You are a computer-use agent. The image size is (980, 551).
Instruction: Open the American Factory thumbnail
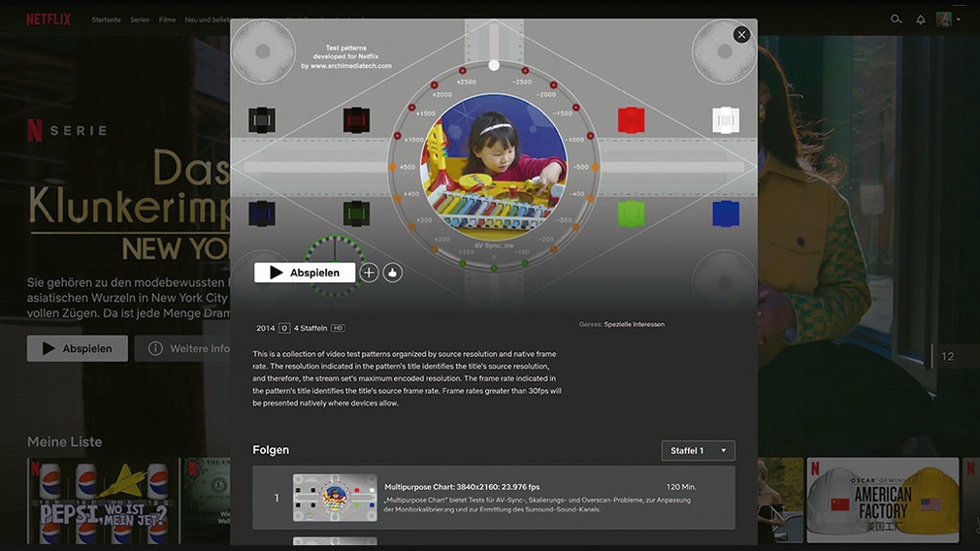click(883, 501)
